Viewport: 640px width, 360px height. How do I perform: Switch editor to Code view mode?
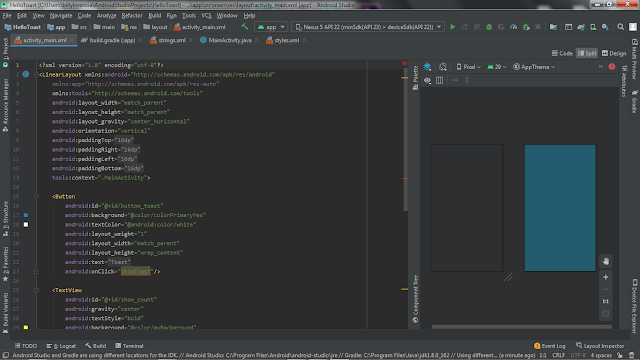[x=562, y=53]
